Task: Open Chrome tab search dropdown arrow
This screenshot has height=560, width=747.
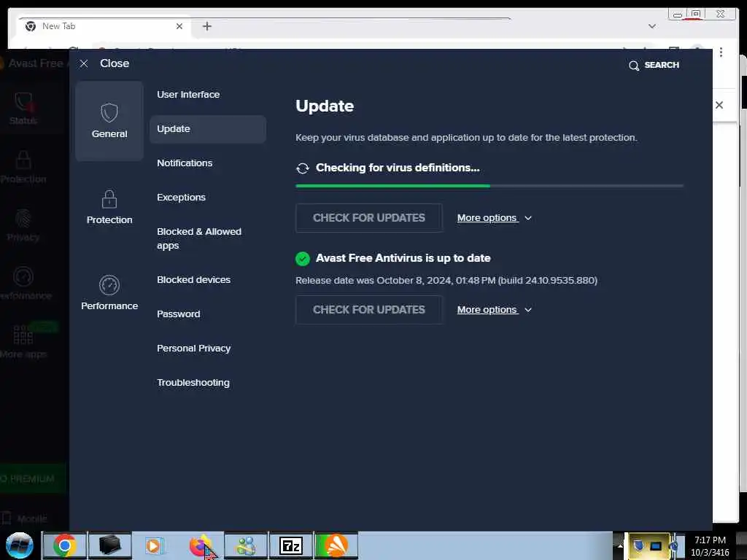Action: click(x=652, y=26)
